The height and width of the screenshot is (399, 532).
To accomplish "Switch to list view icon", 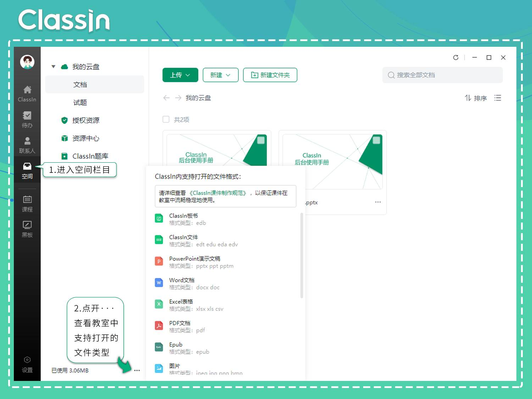I will 498,98.
